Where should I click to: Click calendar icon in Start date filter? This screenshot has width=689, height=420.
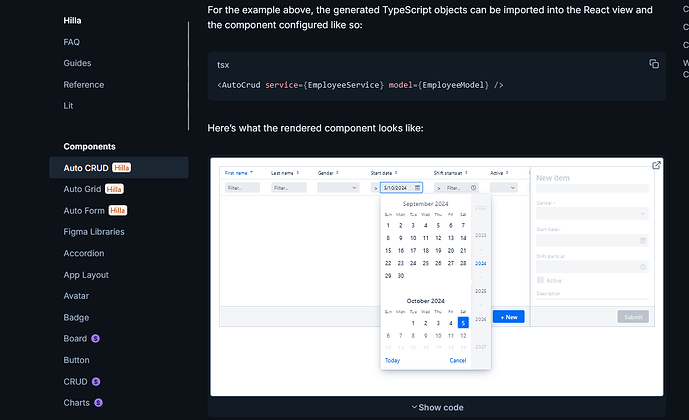tap(418, 187)
